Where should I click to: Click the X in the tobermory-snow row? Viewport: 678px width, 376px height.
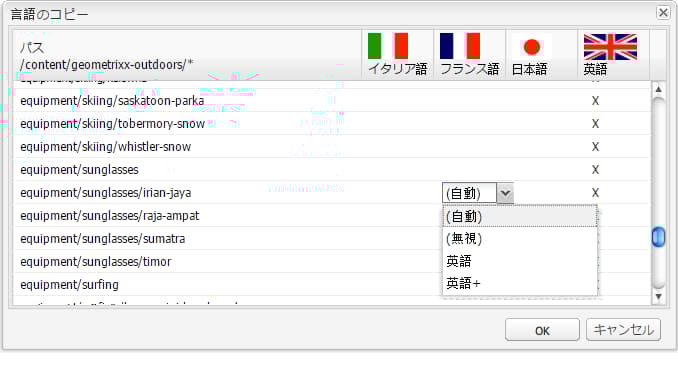595,124
